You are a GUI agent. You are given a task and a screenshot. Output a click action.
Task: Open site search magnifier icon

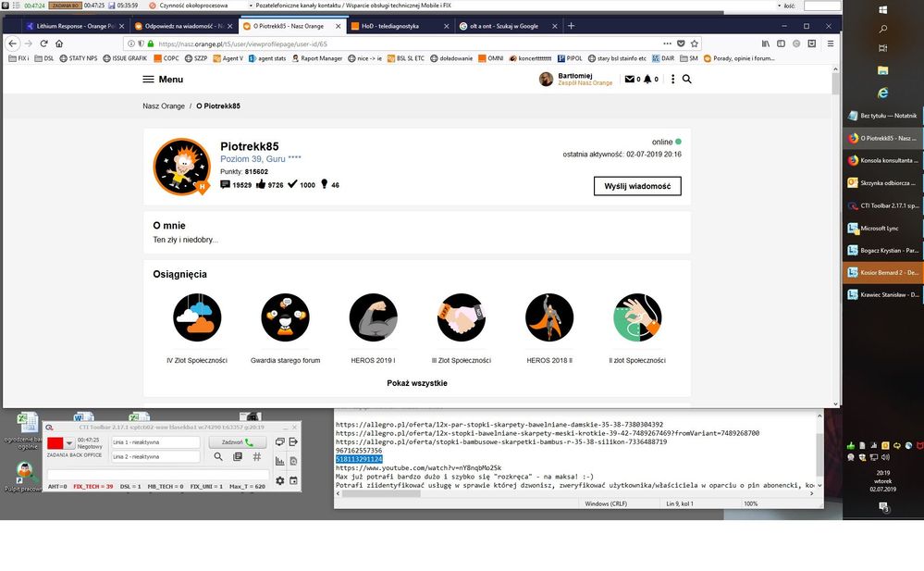pyautogui.click(x=687, y=80)
